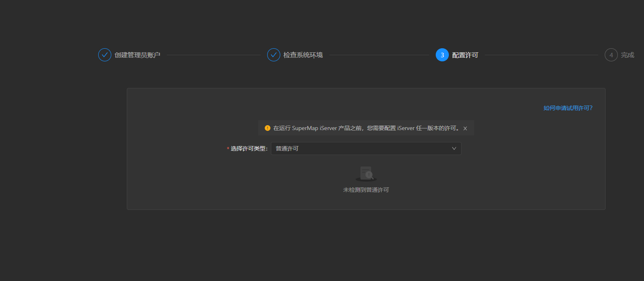Open the 如何申请试用许可? link
The width and height of the screenshot is (644, 281).
(568, 108)
